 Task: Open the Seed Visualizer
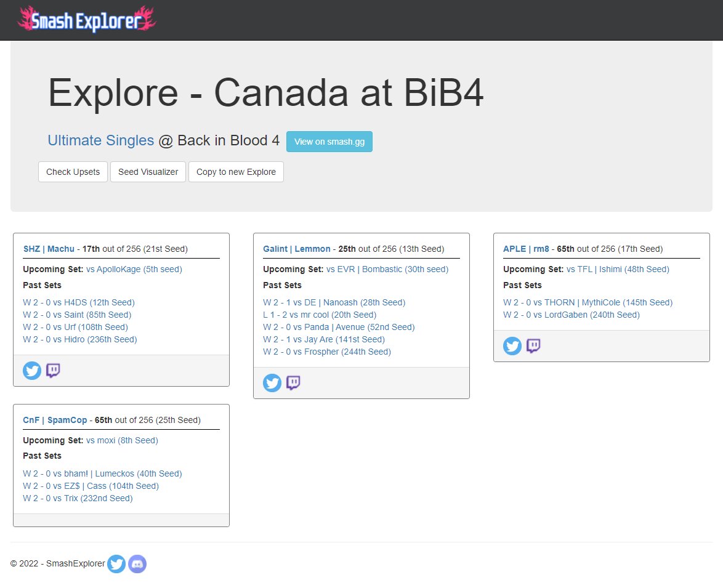[x=148, y=172]
